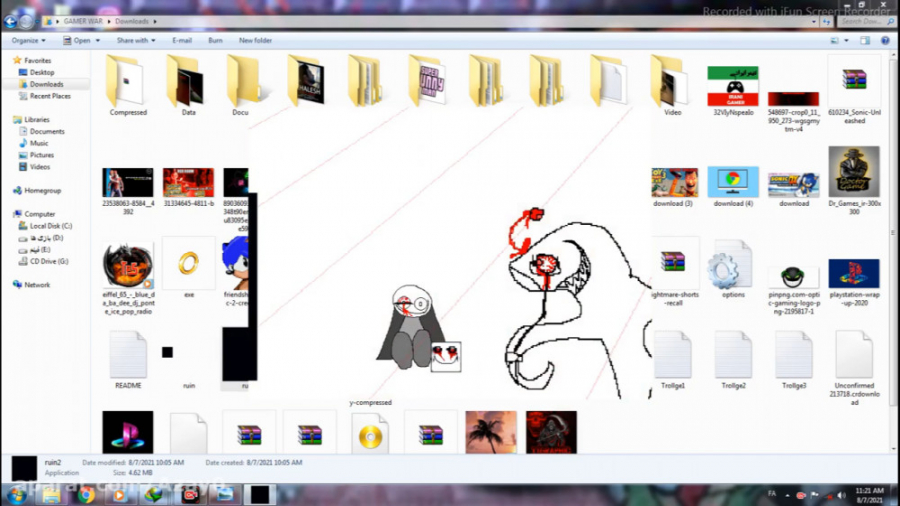Viewport: 900px width, 506px height.
Task: Click the Burn toolbar button
Action: click(x=215, y=41)
